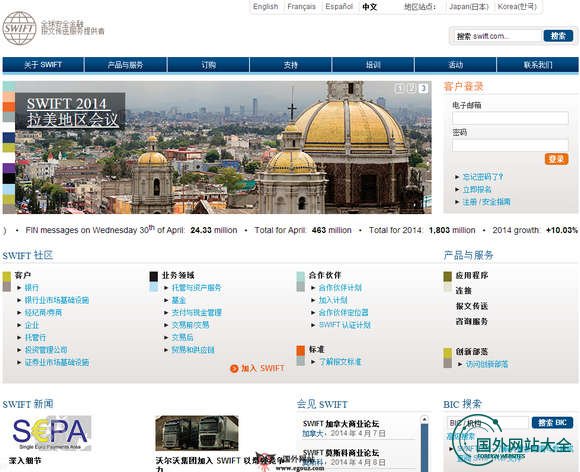
Task: Click the blue 搜索 search button
Action: point(558,36)
